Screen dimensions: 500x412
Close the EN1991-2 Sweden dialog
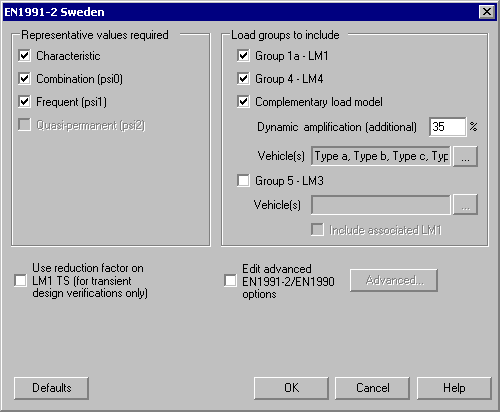click(487, 12)
